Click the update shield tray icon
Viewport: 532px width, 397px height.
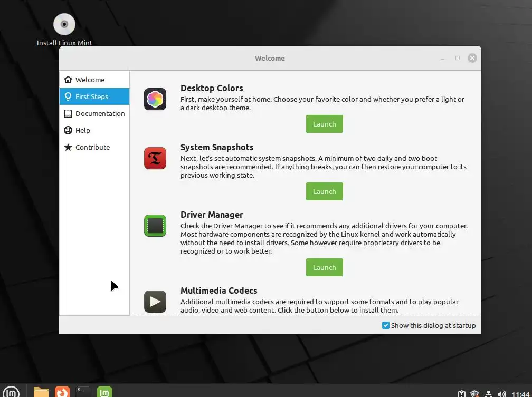click(474, 394)
